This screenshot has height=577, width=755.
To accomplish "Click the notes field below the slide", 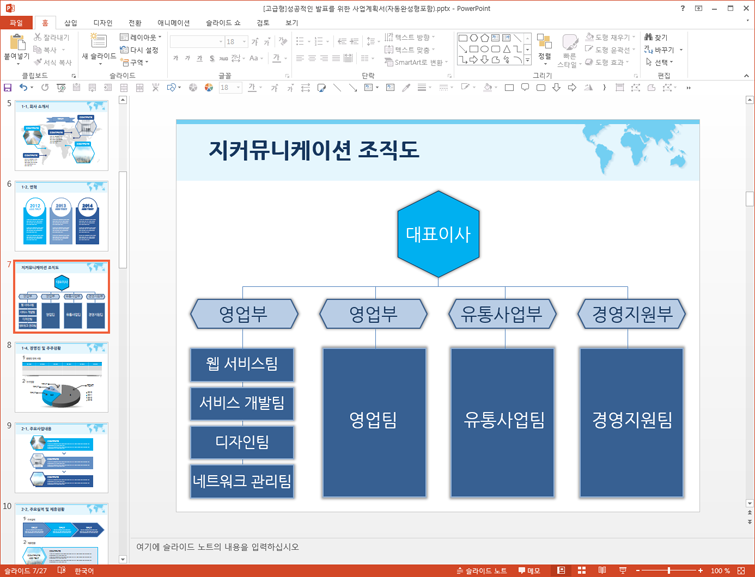I will pos(436,547).
